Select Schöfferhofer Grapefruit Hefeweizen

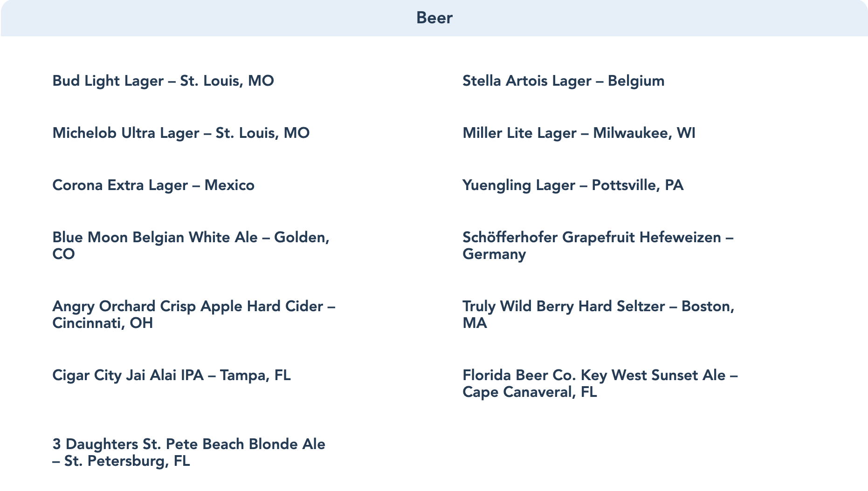click(598, 238)
